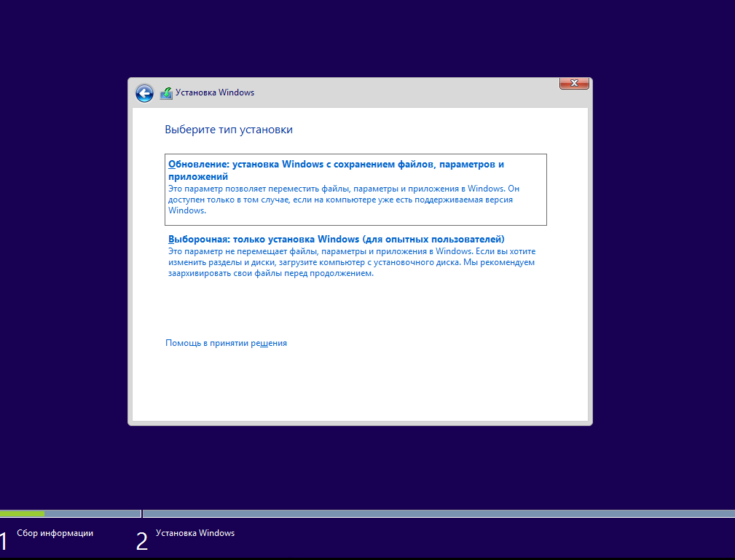The image size is (735, 560).
Task: Click the Windows Setup icon in title bar
Action: [166, 93]
